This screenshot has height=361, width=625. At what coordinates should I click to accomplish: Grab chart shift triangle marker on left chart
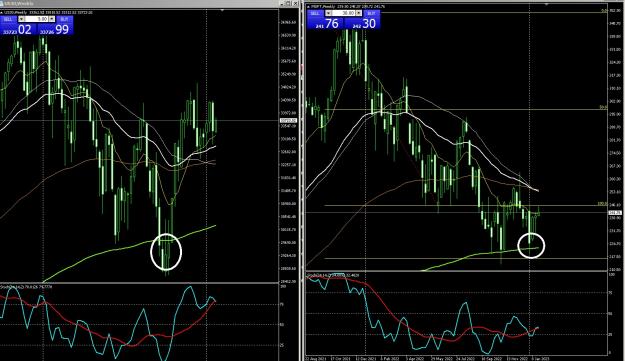tap(222, 10)
